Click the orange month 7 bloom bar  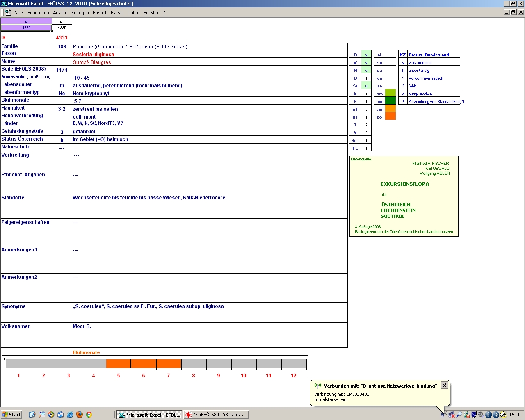tap(169, 364)
